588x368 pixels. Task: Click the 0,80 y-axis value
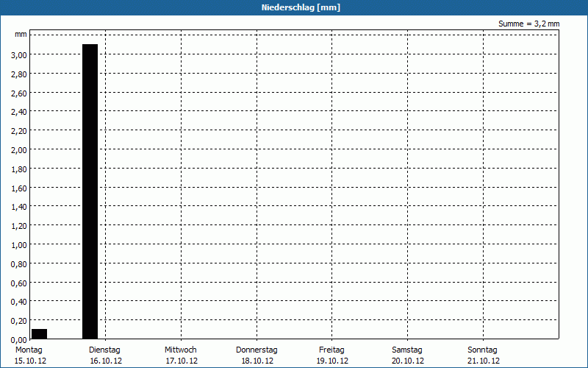click(19, 264)
